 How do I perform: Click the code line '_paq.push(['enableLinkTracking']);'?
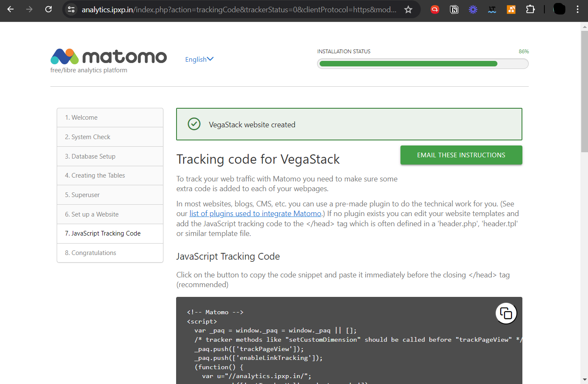click(258, 358)
